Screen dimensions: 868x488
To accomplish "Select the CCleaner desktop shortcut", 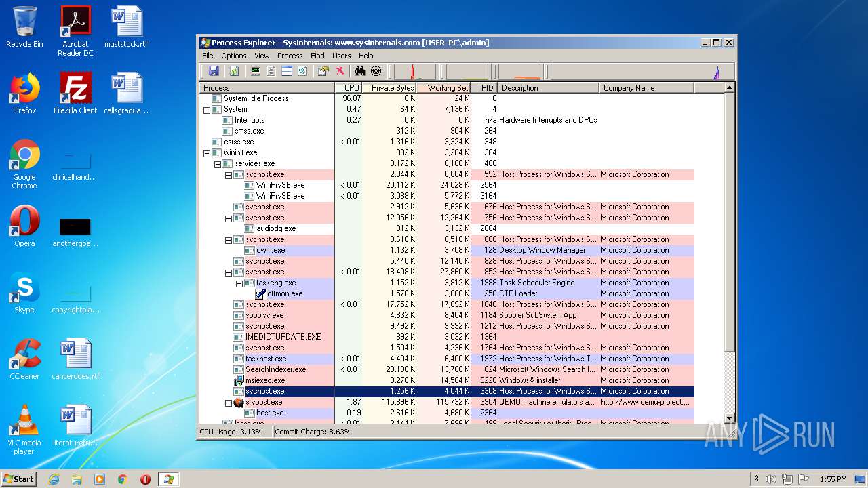I will (24, 360).
